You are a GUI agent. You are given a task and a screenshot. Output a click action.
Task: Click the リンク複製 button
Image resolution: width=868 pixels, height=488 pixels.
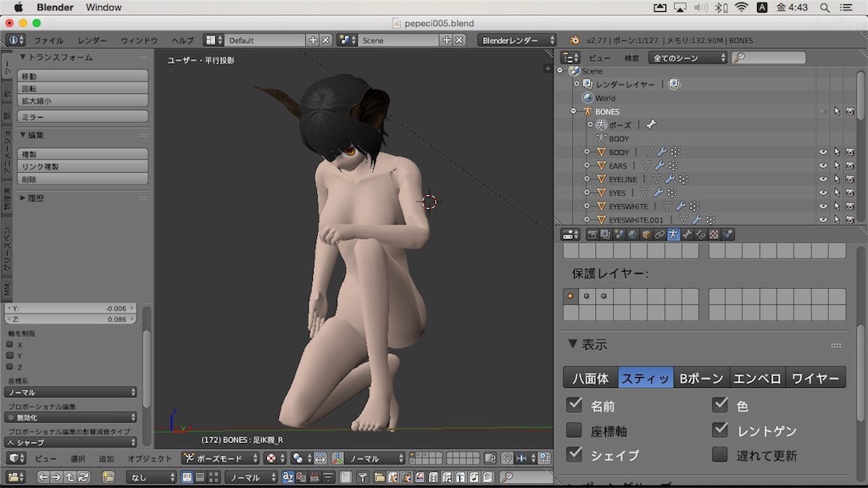tap(82, 167)
